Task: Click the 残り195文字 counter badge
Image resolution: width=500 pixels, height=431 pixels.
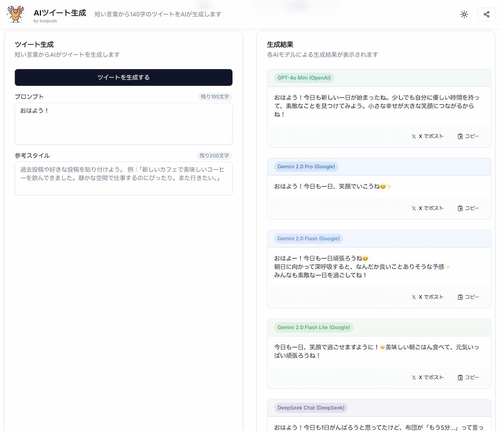Action: (x=215, y=97)
